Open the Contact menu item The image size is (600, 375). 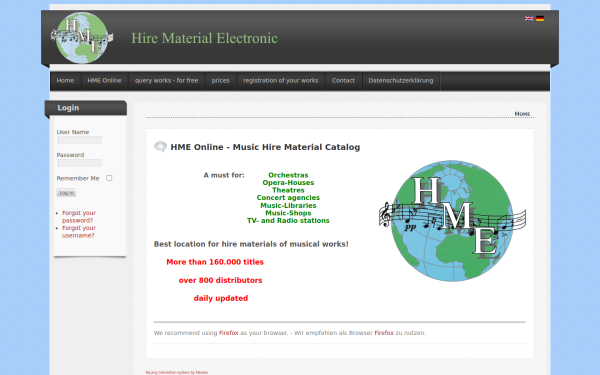point(343,81)
